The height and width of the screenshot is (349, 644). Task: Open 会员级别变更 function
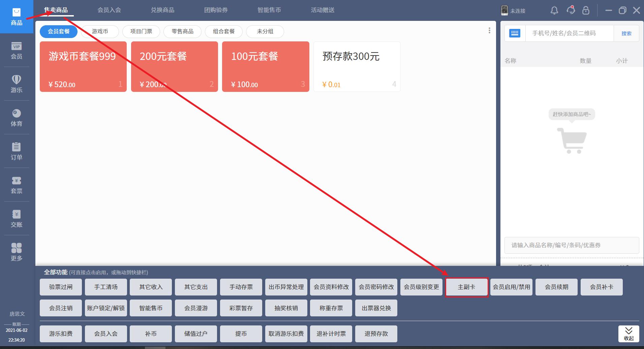click(422, 287)
